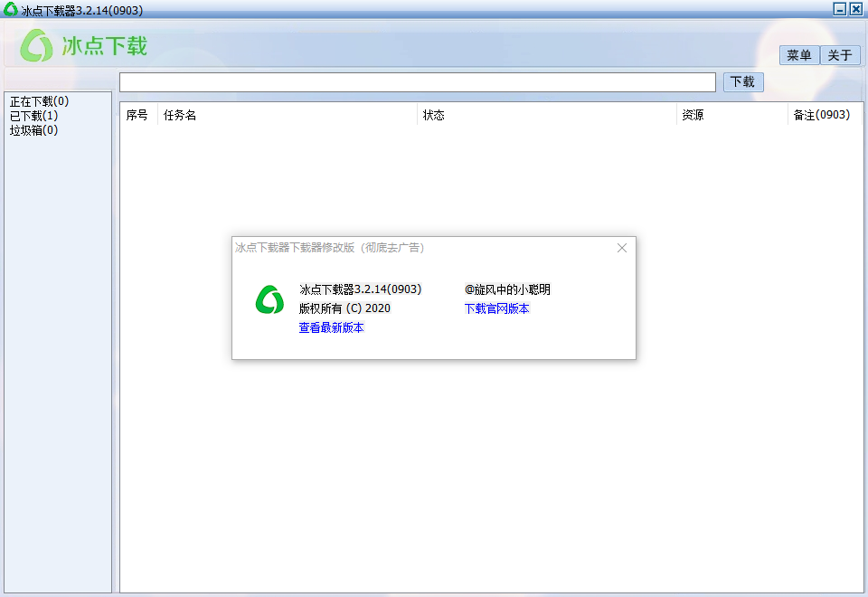The image size is (868, 597).
Task: Click the 备注(0903) column header
Action: tap(821, 115)
